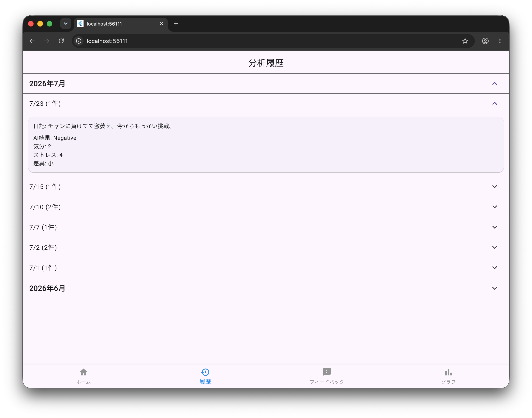Screen dimensions: 532x418
Task: Go back with the browser back arrow
Action: (32, 41)
